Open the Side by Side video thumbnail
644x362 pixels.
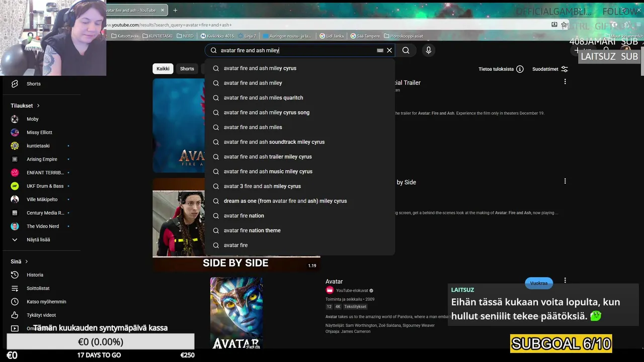coord(236,224)
